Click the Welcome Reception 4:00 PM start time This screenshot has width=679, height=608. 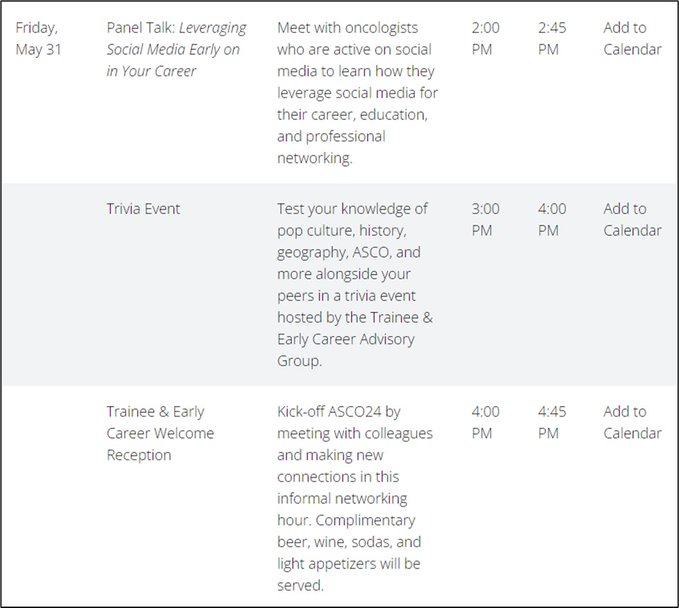pos(485,422)
